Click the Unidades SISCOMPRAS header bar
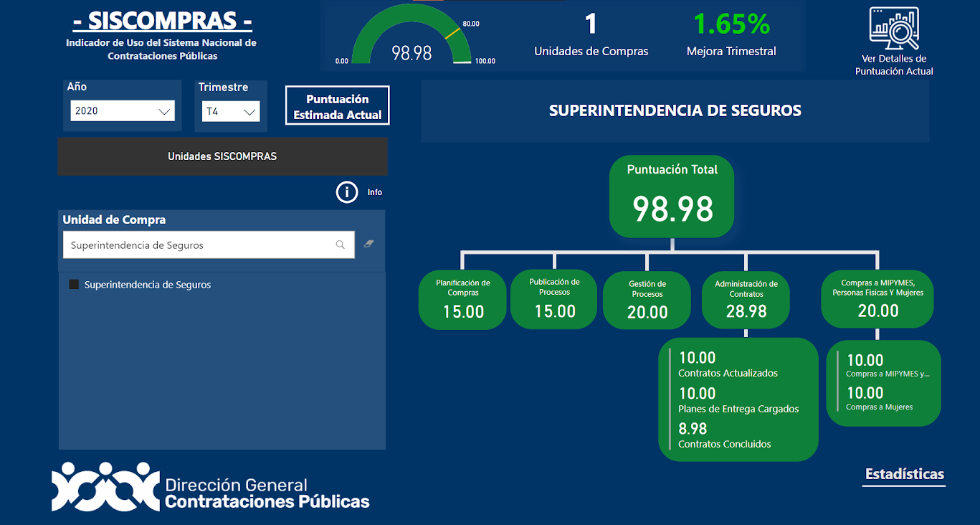980x525 pixels. pos(222,156)
